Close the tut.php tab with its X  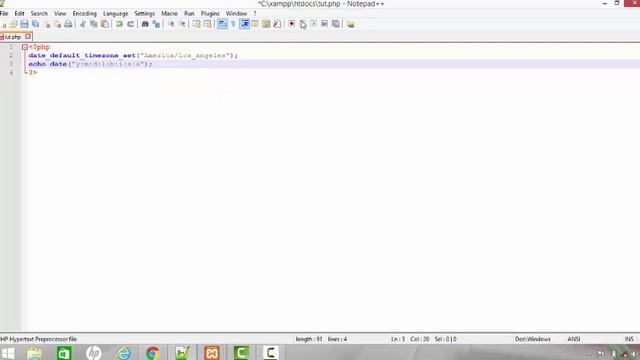click(x=28, y=37)
